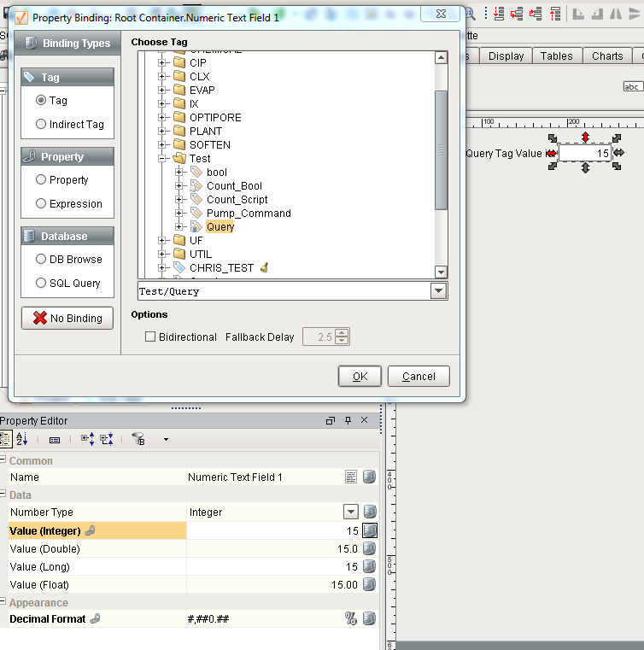Open the Number Type dropdown
Image resolution: width=644 pixels, height=650 pixels.
tap(350, 512)
